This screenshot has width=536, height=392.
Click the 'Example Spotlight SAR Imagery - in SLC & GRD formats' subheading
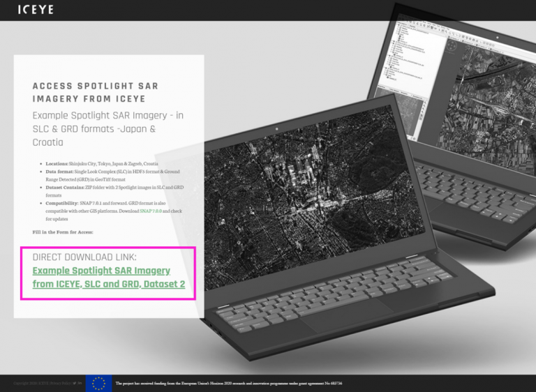coord(108,128)
